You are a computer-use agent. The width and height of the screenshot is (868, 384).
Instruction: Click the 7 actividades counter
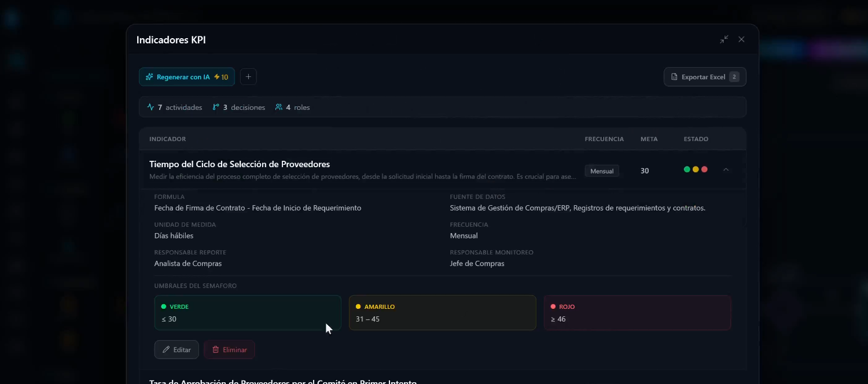pyautogui.click(x=175, y=107)
